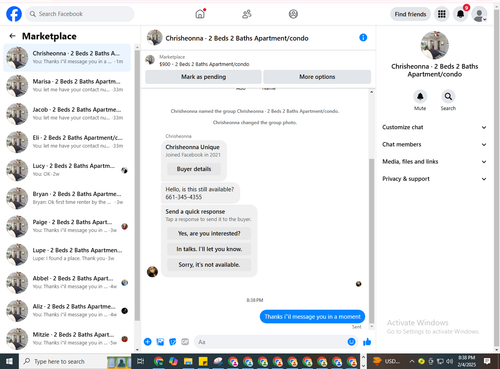This screenshot has height=369, width=500.
Task: Open the Facebook home logo
Action: (14, 14)
